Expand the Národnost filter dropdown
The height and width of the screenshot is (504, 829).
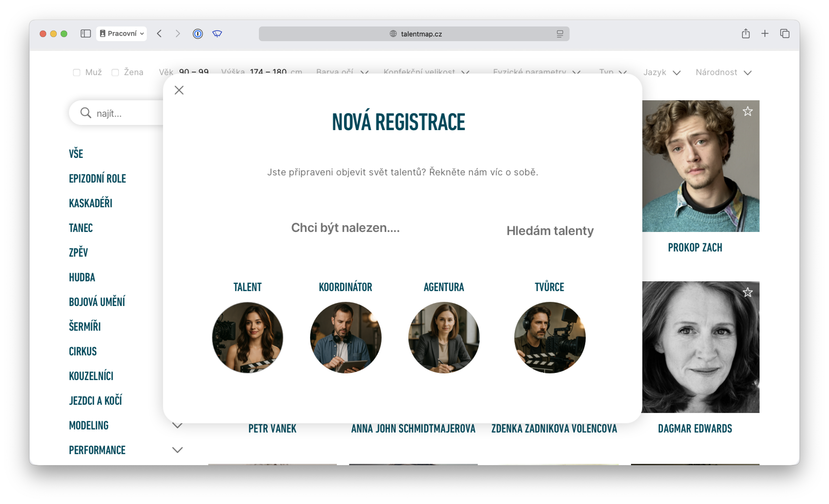(723, 72)
